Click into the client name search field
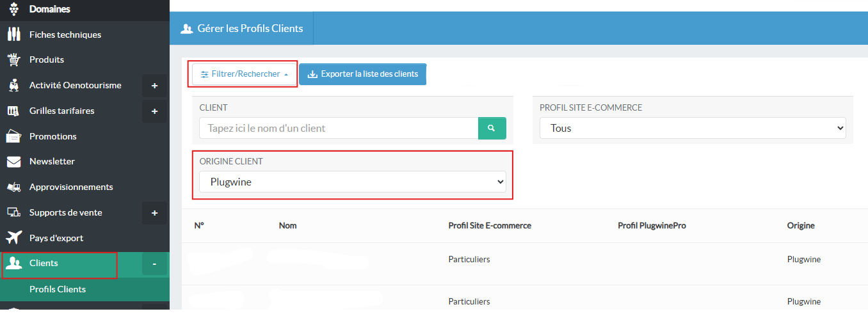This screenshot has width=868, height=316. [339, 129]
